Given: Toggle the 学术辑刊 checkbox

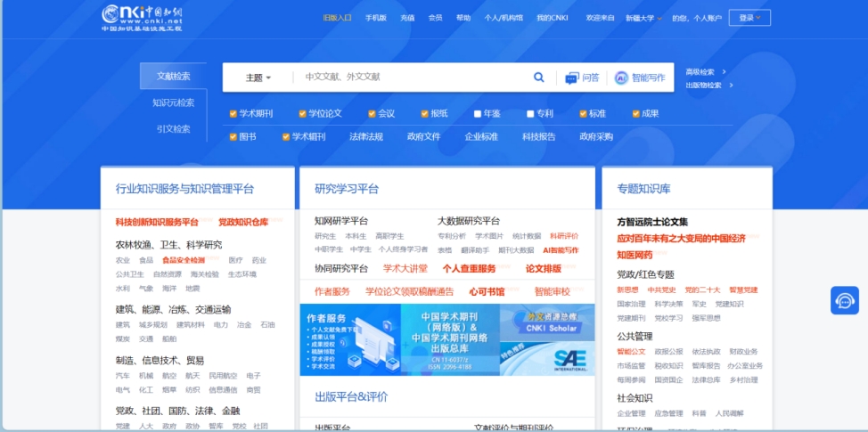Looking at the screenshot, I should [x=286, y=136].
